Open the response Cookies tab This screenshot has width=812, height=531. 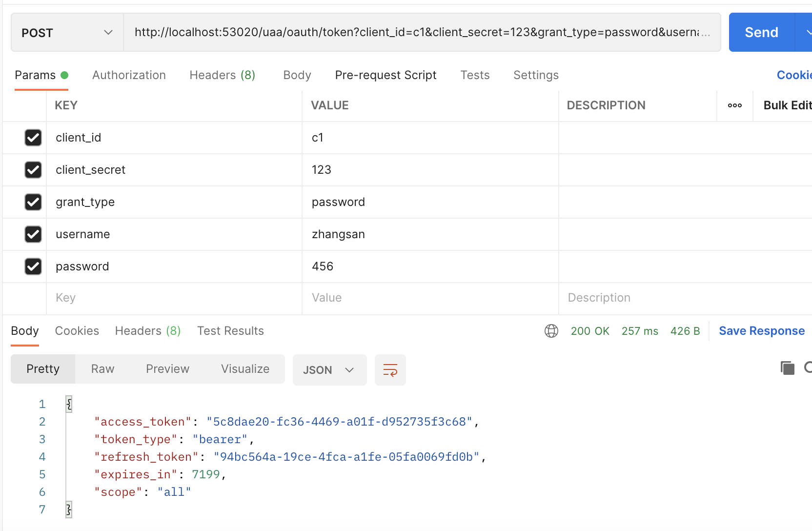tap(77, 331)
